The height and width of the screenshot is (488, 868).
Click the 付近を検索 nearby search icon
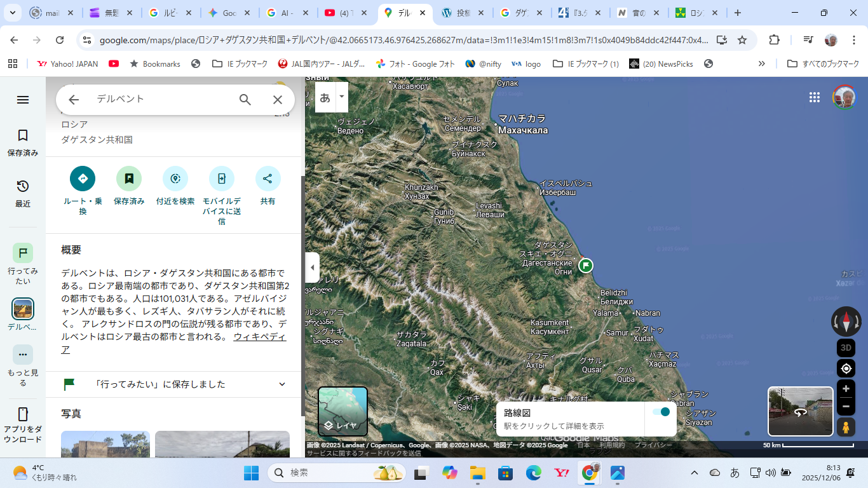(175, 179)
